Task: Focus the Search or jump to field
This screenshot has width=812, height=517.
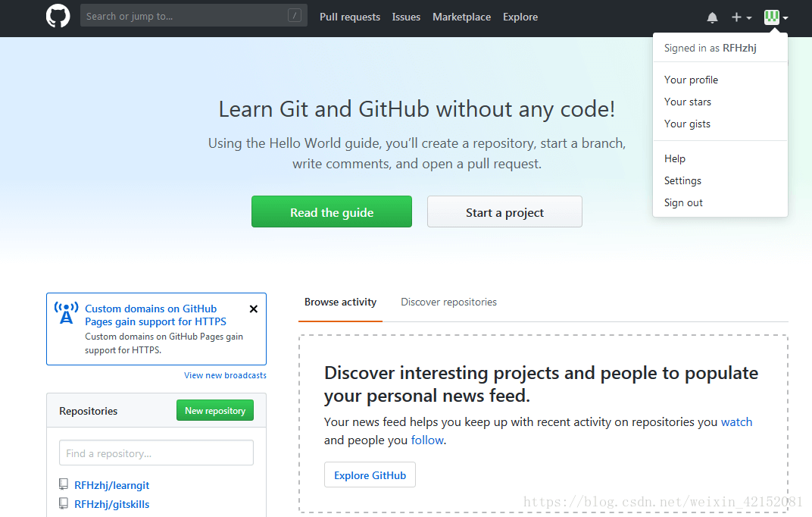Action: 194,16
